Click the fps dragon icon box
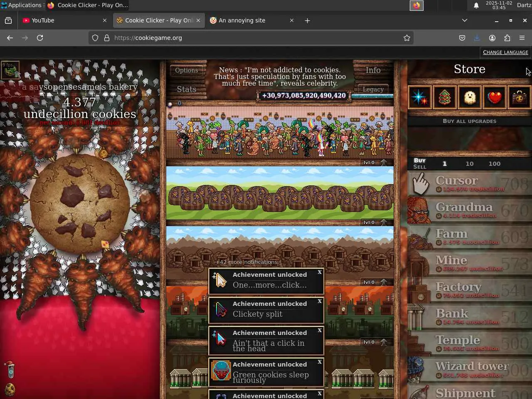The image size is (532, 399). pos(10,70)
